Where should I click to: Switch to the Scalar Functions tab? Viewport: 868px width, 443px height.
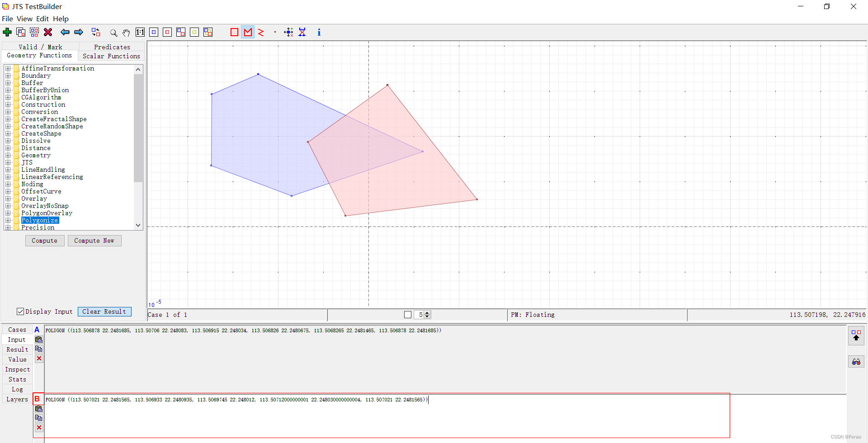pos(111,56)
